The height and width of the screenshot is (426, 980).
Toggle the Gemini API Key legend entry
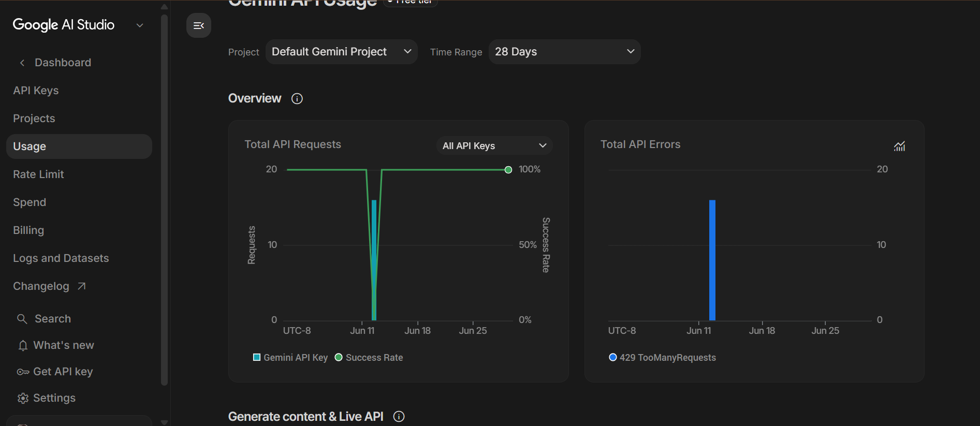290,358
